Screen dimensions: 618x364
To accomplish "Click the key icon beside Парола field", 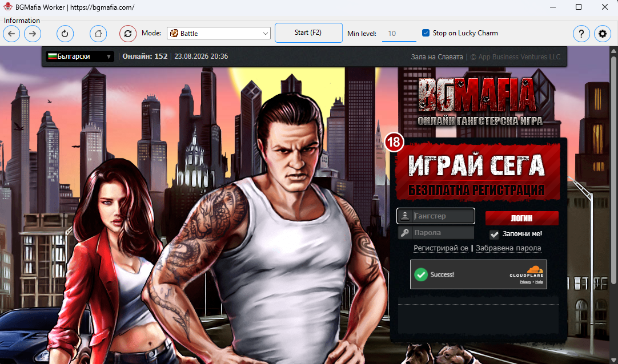I will [x=405, y=233].
